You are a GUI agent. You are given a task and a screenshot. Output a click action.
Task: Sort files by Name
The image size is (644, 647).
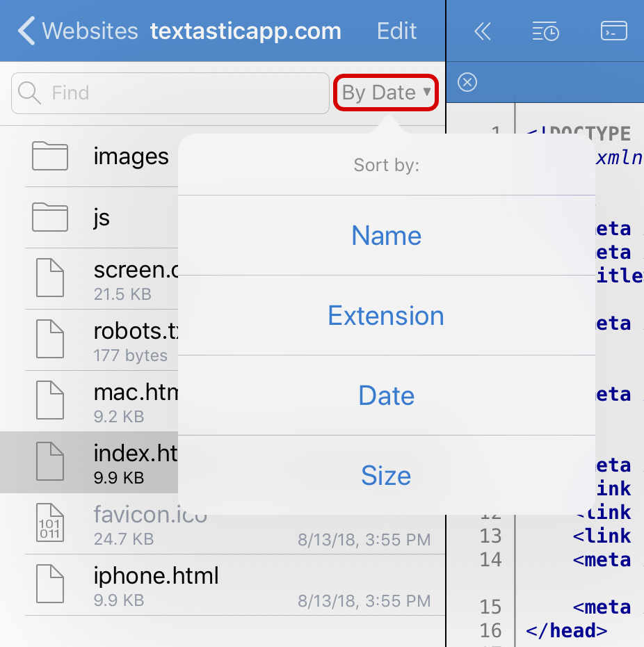(x=387, y=235)
